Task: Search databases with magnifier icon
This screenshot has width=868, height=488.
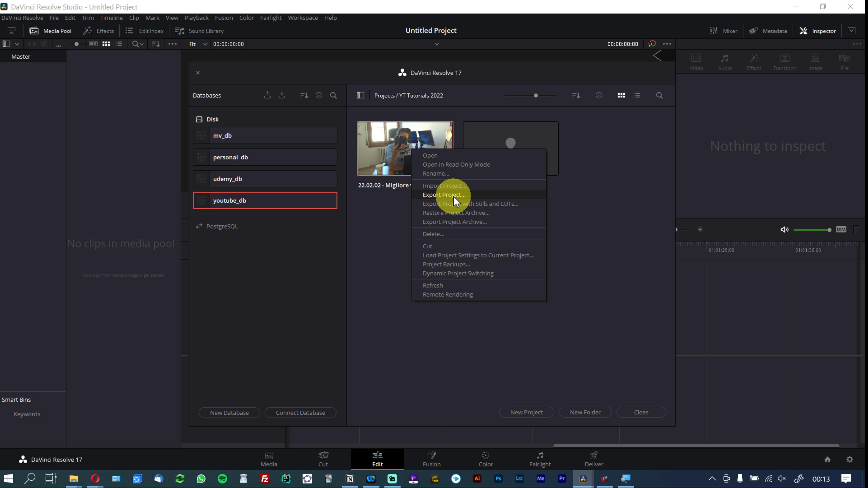Action: click(x=333, y=95)
